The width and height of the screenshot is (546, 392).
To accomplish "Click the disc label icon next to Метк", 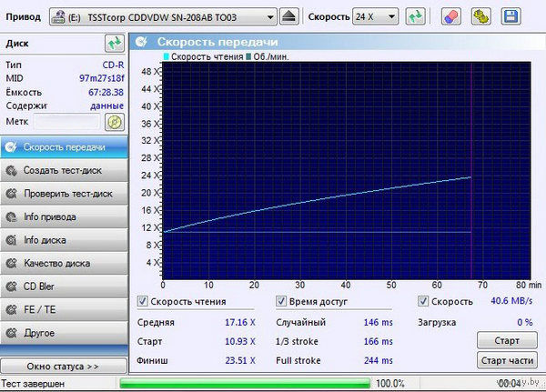I will (115, 122).
